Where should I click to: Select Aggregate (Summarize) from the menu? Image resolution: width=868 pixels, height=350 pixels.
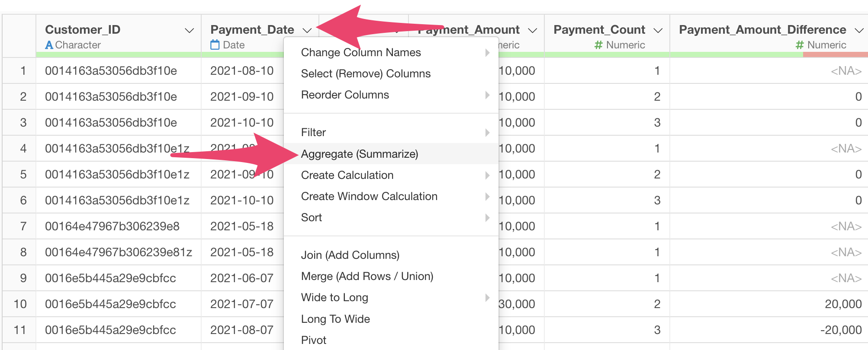[x=359, y=154]
